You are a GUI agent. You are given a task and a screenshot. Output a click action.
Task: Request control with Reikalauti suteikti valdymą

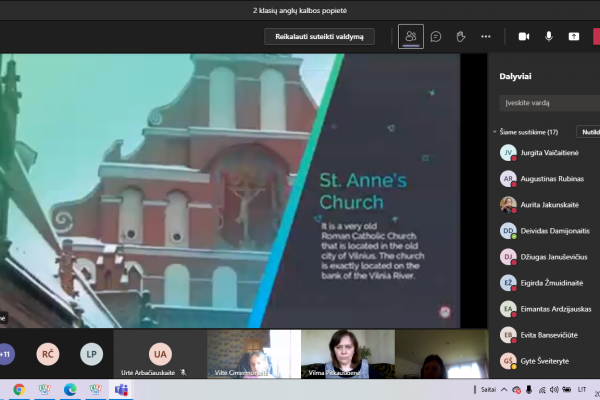319,37
